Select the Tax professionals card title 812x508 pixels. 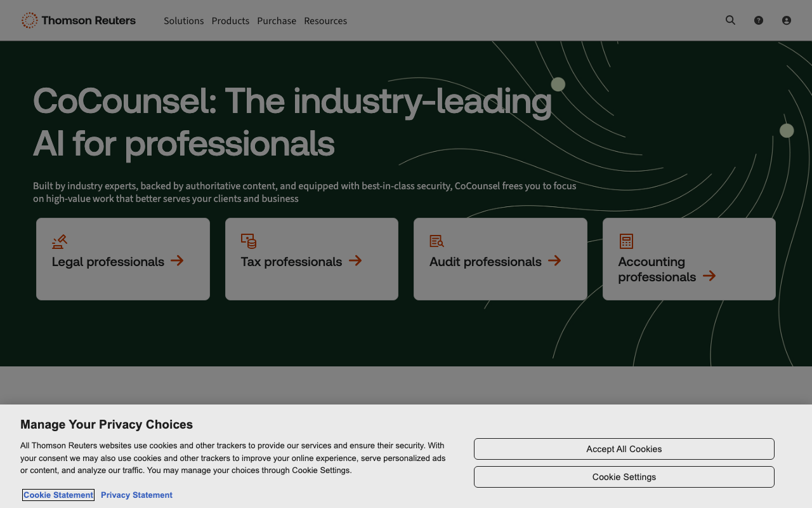(291, 262)
